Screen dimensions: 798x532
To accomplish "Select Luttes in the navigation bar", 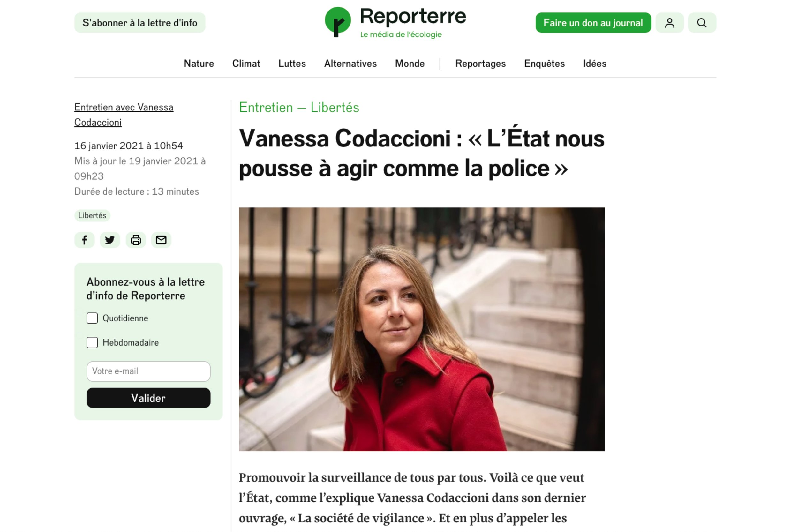I will pos(292,64).
